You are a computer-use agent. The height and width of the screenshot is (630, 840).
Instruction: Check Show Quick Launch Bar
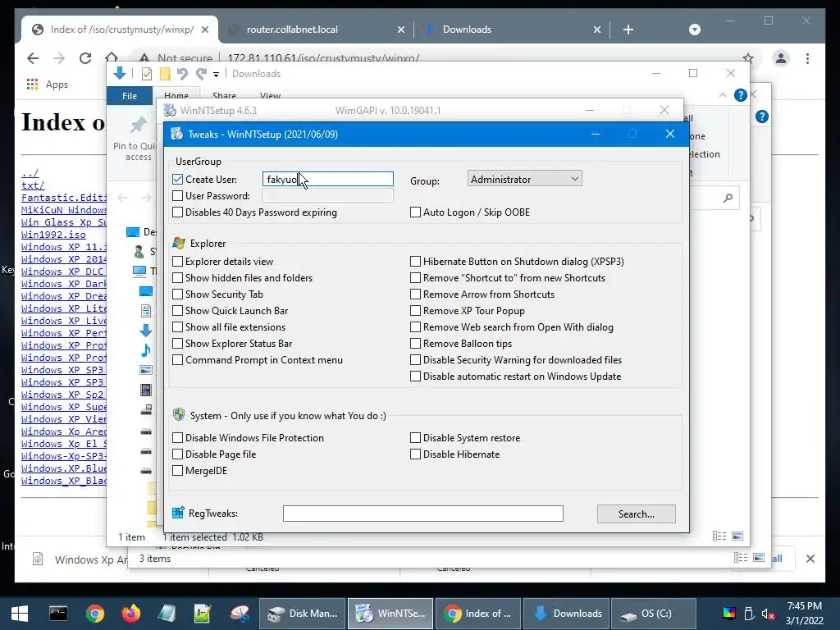tap(178, 311)
